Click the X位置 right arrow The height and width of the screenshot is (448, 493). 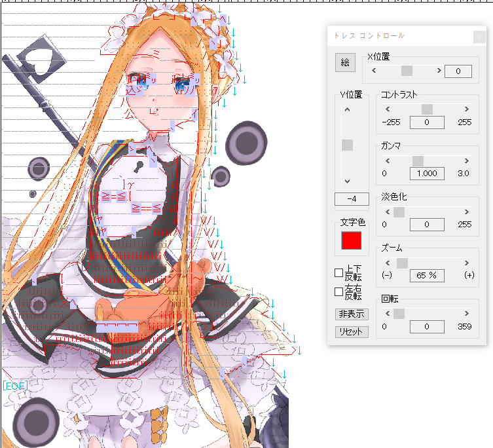coord(439,71)
